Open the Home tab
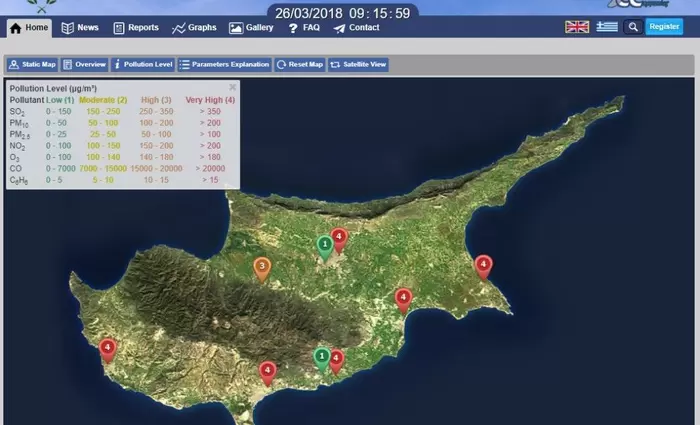The width and height of the screenshot is (700, 425). pos(29,28)
